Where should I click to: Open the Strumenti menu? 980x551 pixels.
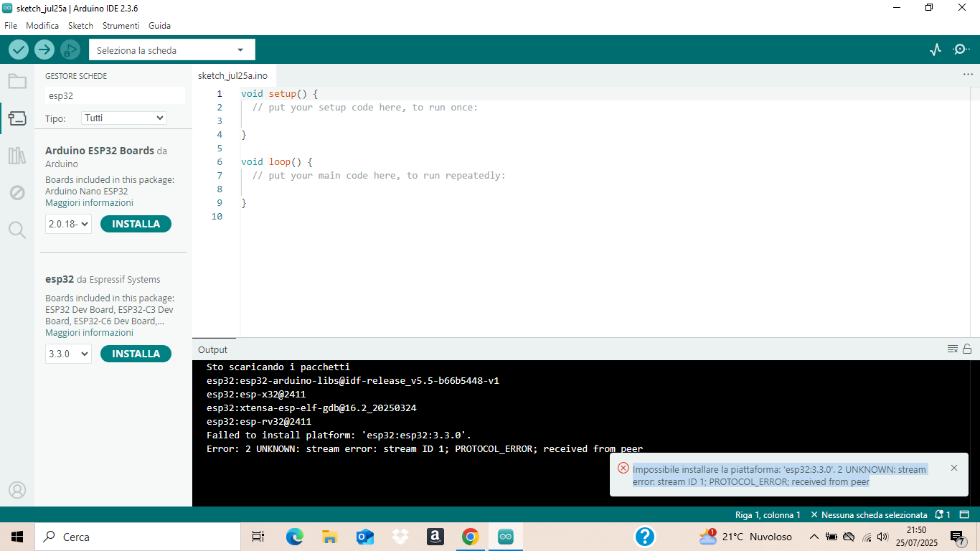[121, 25]
